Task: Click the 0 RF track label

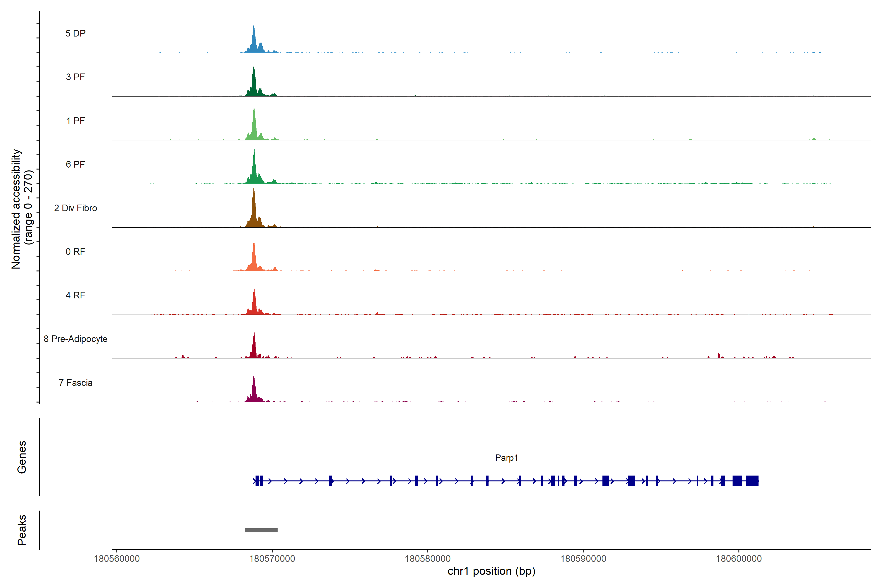Action: coord(75,252)
